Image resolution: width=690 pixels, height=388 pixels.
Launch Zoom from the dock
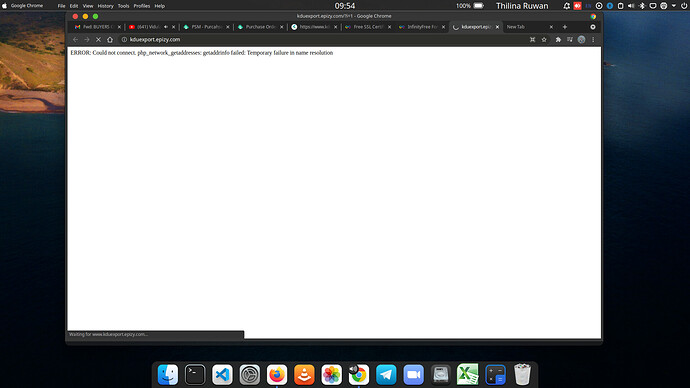(x=413, y=375)
